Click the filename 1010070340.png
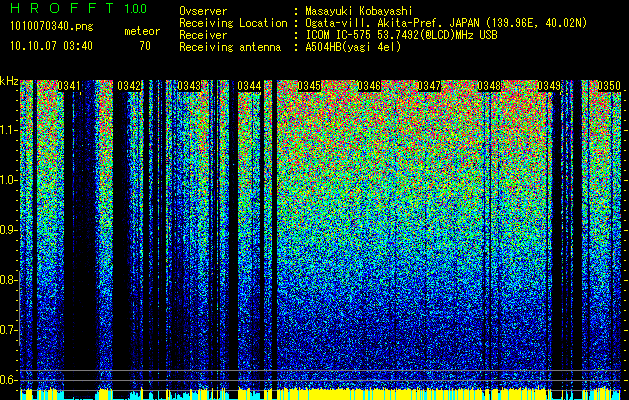 coord(52,27)
